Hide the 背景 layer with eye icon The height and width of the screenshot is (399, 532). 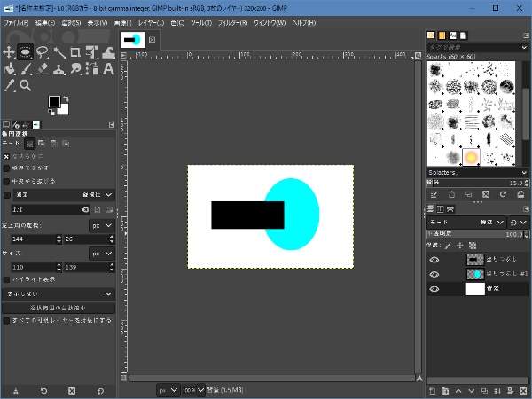[x=434, y=289]
